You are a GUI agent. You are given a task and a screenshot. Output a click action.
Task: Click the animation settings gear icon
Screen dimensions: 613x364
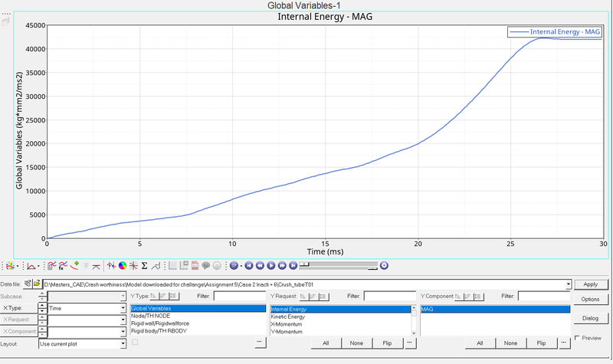[384, 266]
